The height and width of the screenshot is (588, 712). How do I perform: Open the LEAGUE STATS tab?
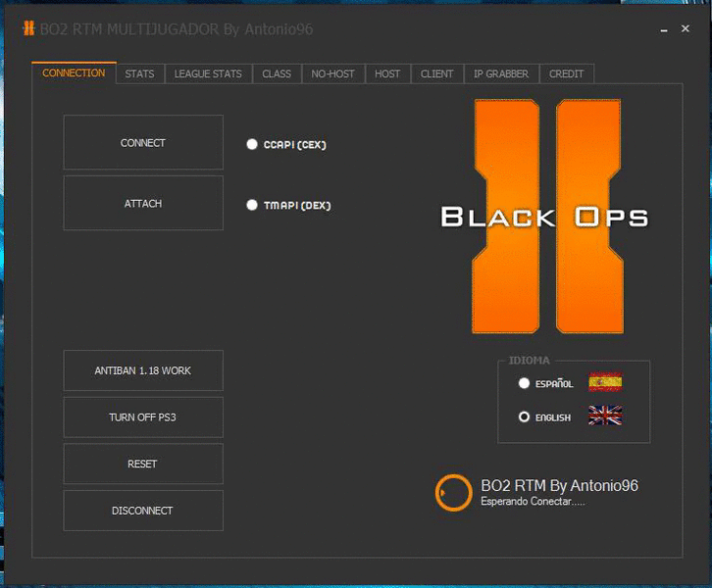[x=208, y=73]
